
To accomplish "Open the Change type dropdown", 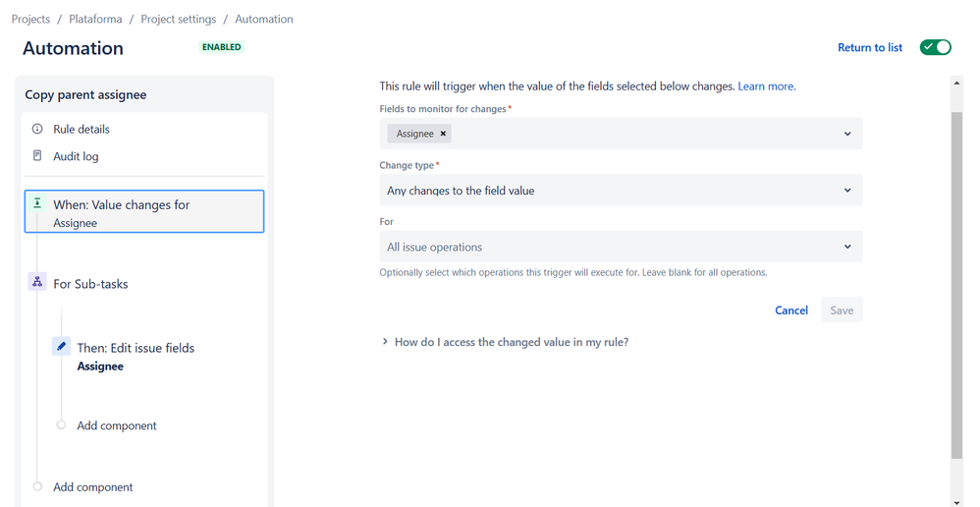I will 621,190.
